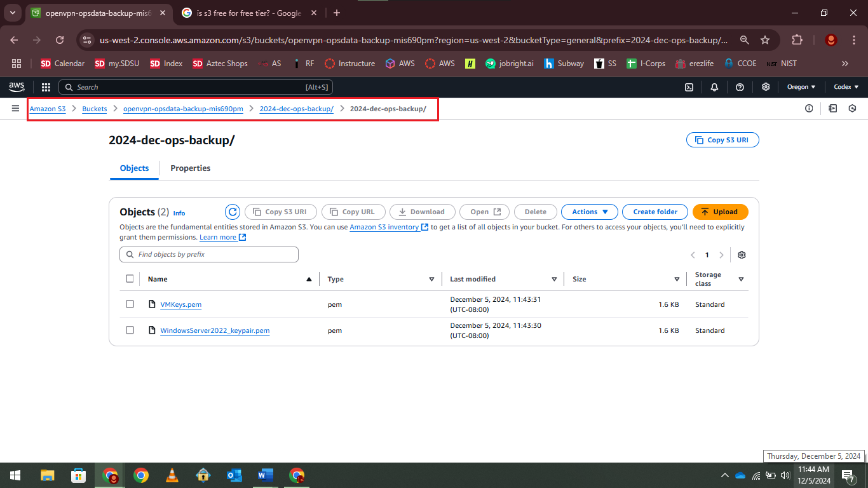Click the header Copy S3 URI button

(x=722, y=140)
